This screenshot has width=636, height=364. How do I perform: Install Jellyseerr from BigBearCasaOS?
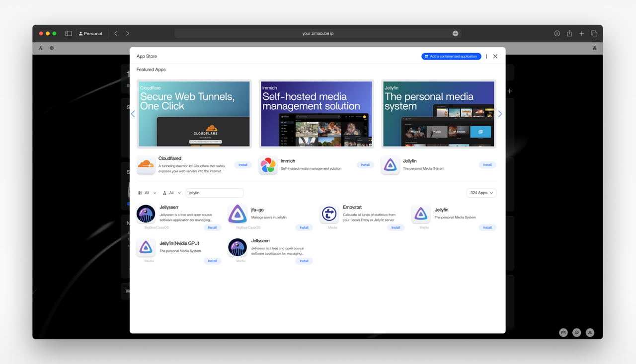click(x=212, y=227)
